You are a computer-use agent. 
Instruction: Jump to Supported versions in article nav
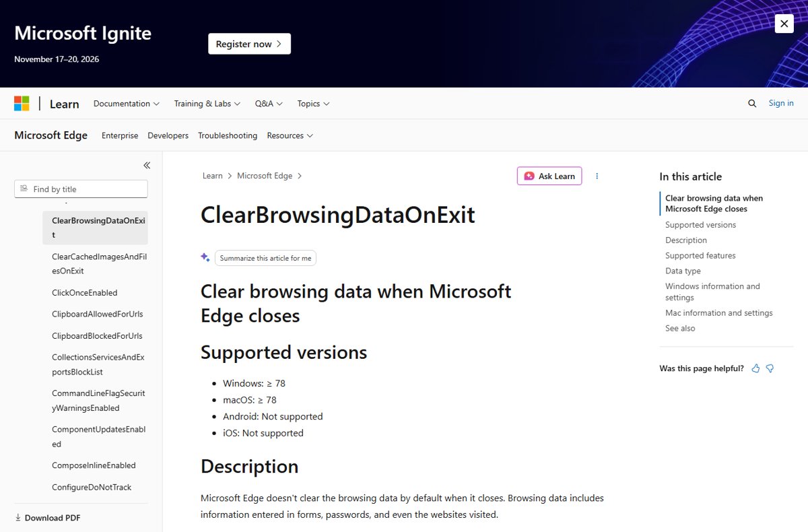coord(700,225)
